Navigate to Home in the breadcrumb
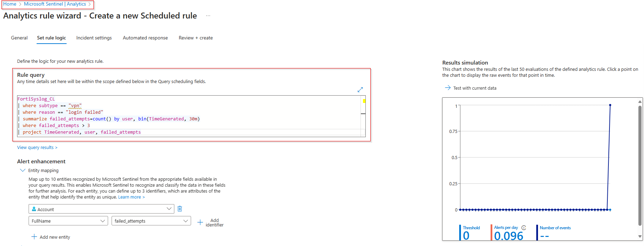 (x=10, y=4)
